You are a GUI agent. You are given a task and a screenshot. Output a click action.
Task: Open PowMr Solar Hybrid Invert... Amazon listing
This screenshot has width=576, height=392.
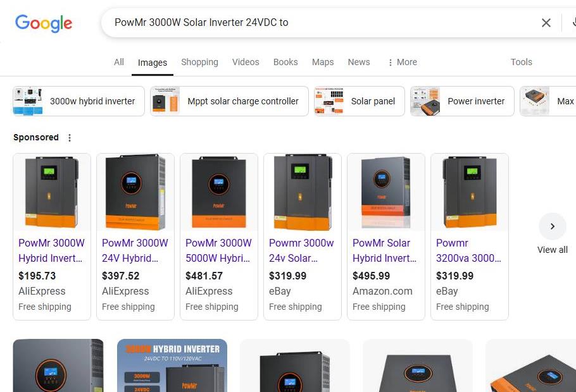[x=385, y=250]
